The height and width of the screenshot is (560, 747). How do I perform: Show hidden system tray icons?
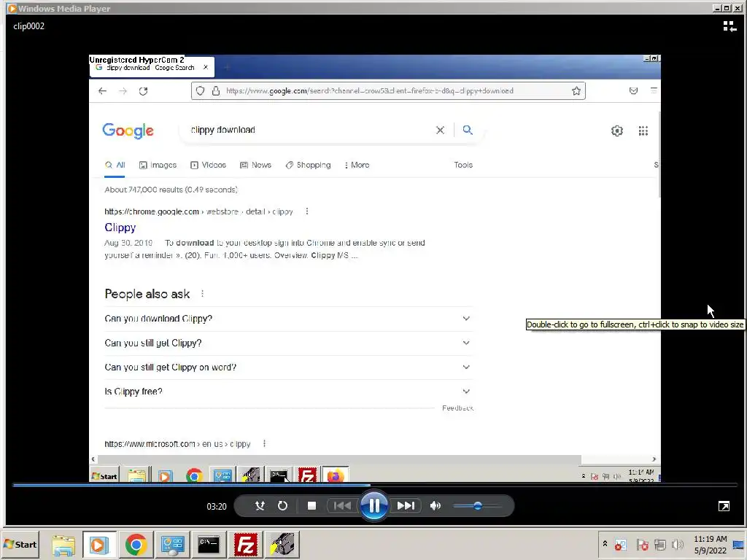point(605,543)
